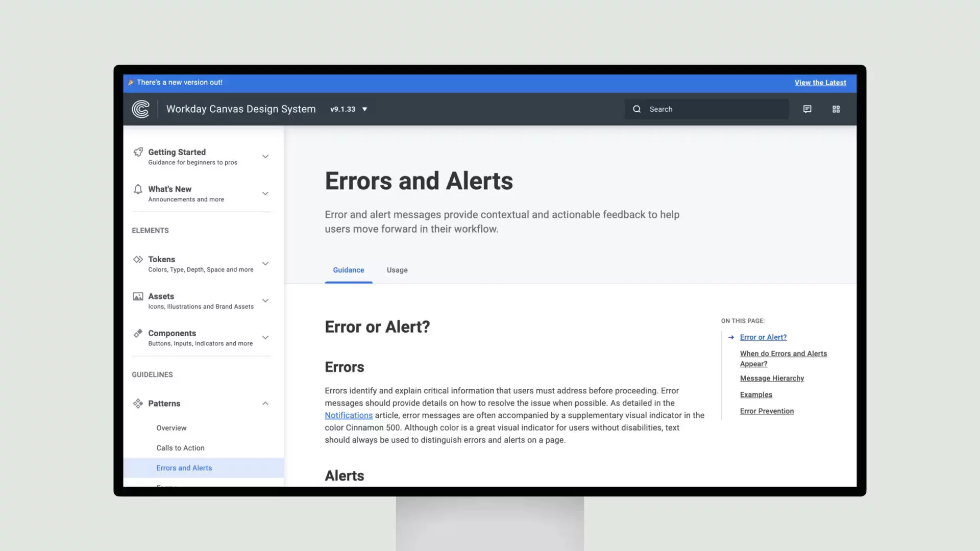Screen dimensions: 980x551
Task: Click the feedback/comment panel icon
Action: coord(807,109)
